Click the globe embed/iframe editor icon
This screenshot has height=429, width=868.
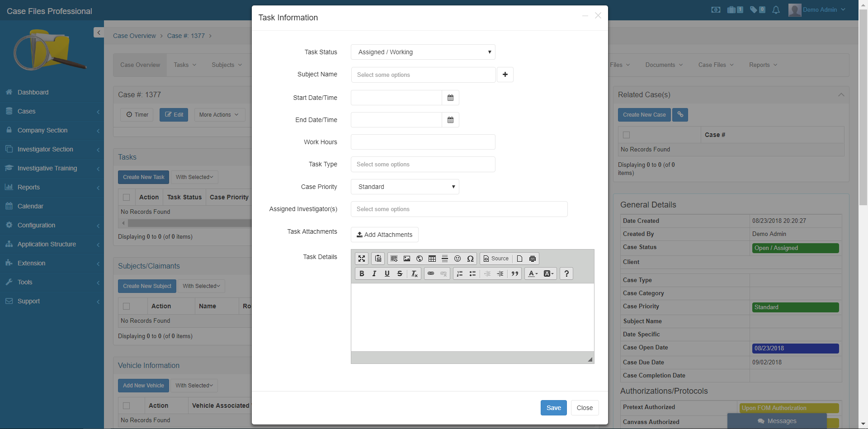(x=420, y=259)
